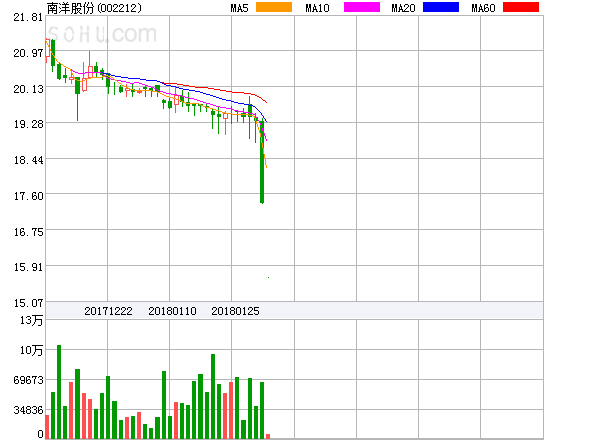This screenshot has width=600, height=440.
Task: Click the 10万 volume axis label
Action: coord(31,350)
